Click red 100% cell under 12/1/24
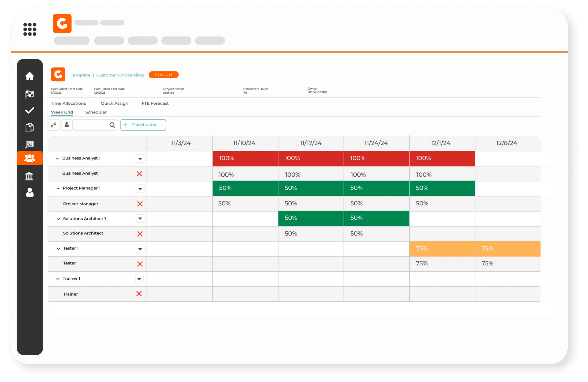 pos(442,159)
